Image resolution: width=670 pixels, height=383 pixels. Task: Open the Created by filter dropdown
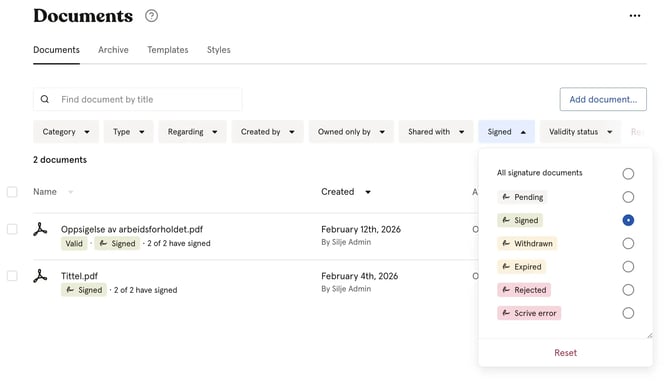(x=267, y=132)
